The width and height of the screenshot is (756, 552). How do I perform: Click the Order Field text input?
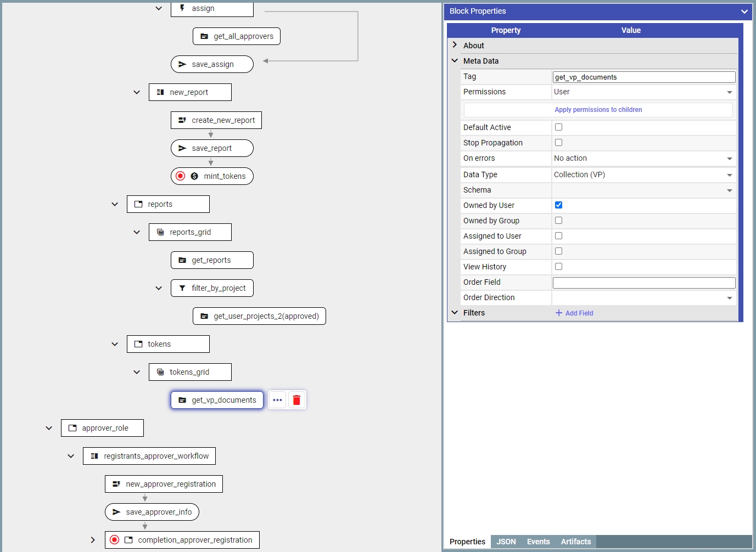(643, 283)
